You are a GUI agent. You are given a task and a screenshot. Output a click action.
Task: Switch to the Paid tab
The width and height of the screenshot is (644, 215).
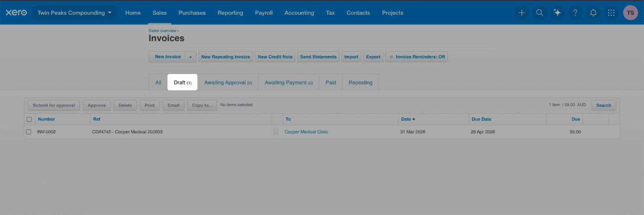(x=331, y=82)
